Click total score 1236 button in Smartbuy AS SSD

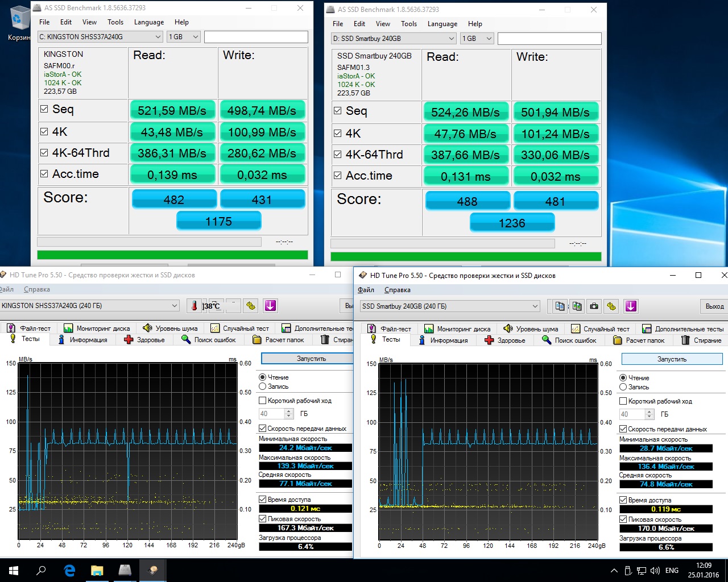[512, 223]
